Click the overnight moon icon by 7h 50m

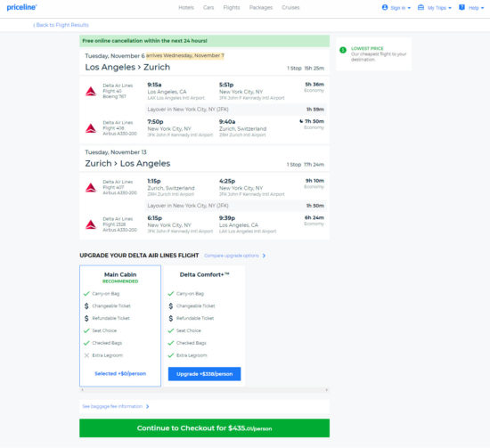301,121
